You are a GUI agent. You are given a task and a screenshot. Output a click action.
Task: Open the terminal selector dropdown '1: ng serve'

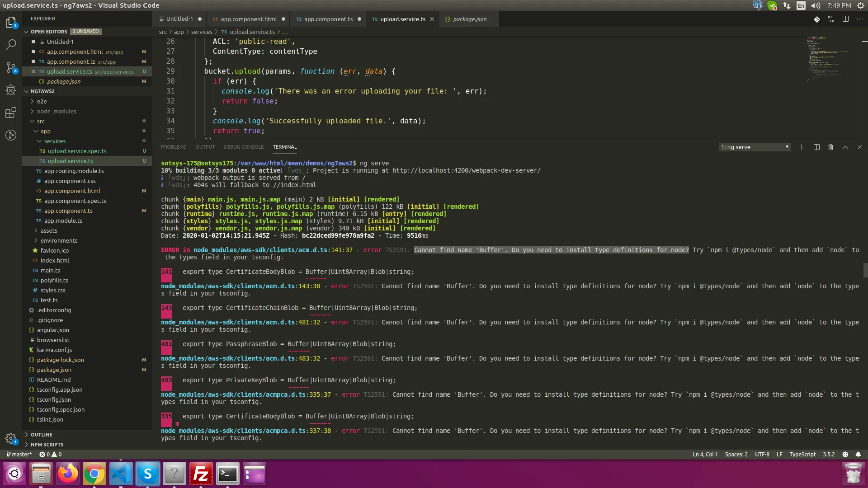pyautogui.click(x=755, y=147)
